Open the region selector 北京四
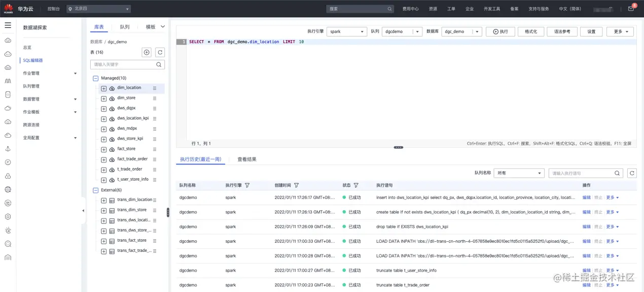This screenshot has height=292, width=644. 98,9
